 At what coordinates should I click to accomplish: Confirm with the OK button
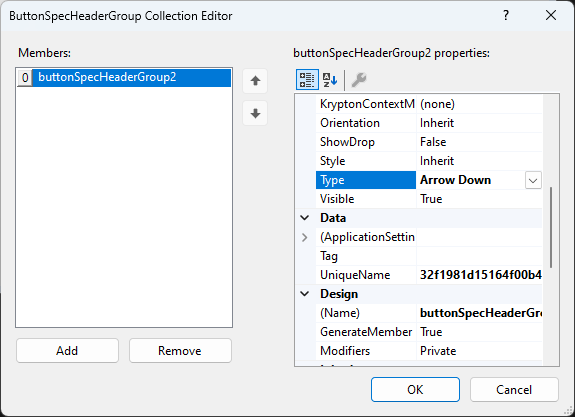click(415, 389)
